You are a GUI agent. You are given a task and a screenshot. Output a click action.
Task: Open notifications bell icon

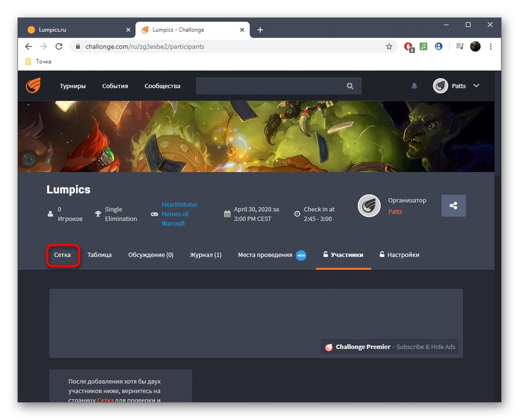click(414, 86)
